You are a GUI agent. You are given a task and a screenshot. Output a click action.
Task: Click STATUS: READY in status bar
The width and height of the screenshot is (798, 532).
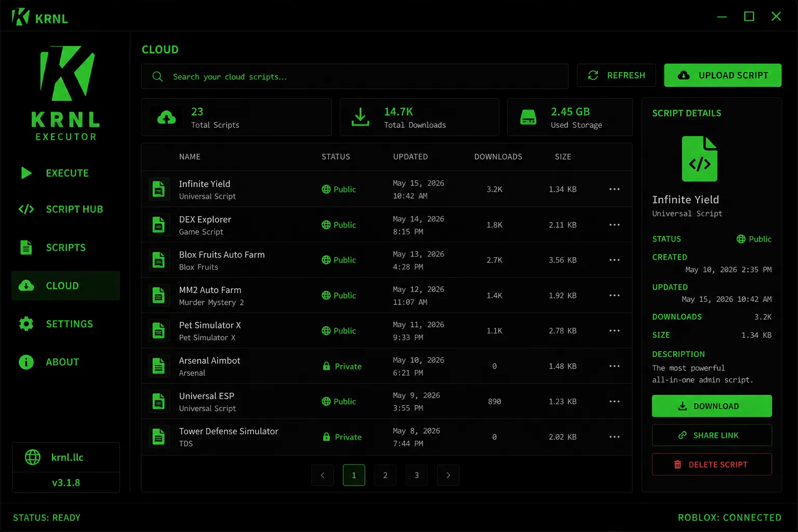[47, 518]
